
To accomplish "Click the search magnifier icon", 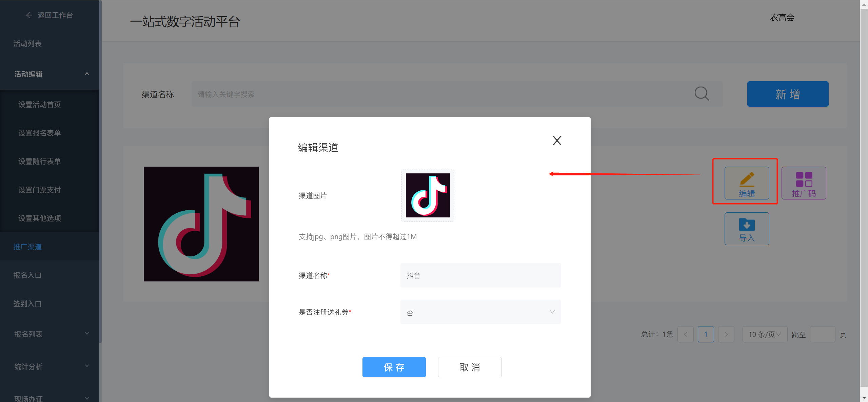I will coord(702,94).
